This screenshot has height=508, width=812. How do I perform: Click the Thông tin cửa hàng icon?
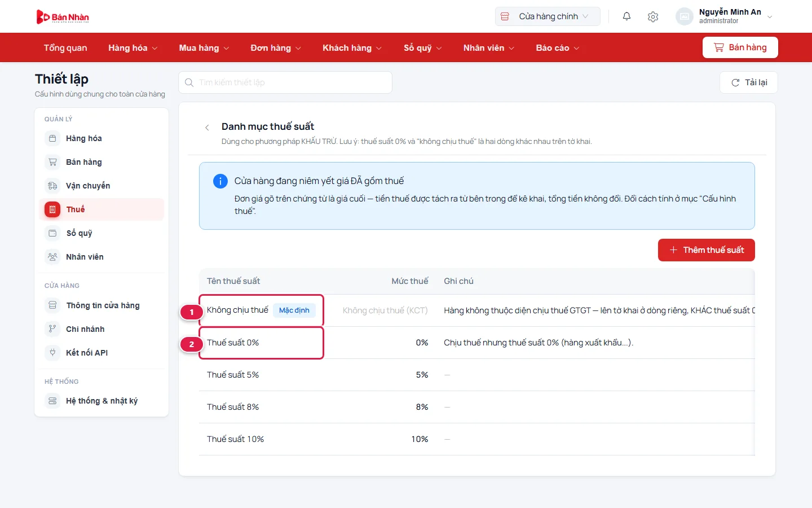coord(52,305)
